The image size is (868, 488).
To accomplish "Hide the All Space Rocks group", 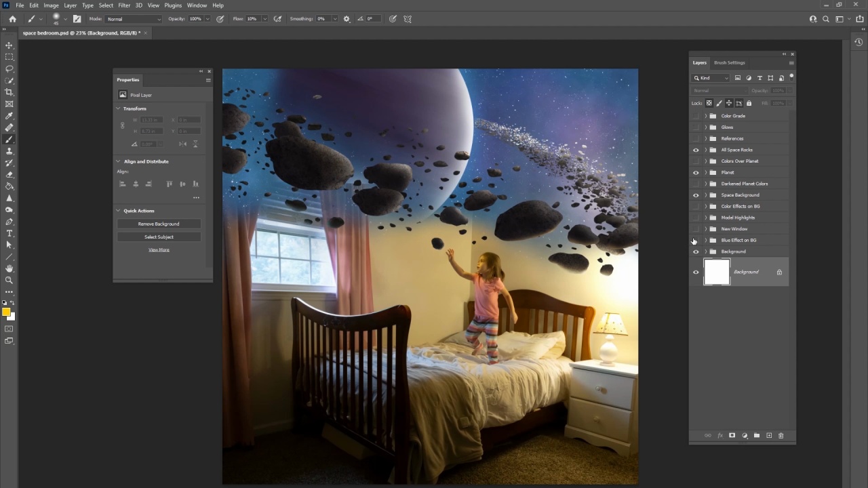I will coord(696,150).
